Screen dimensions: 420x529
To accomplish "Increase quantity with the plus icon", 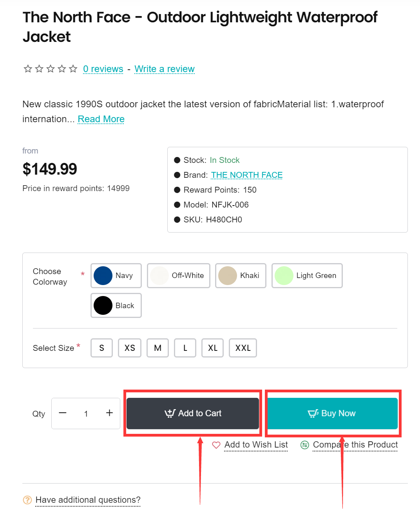I will point(109,413).
